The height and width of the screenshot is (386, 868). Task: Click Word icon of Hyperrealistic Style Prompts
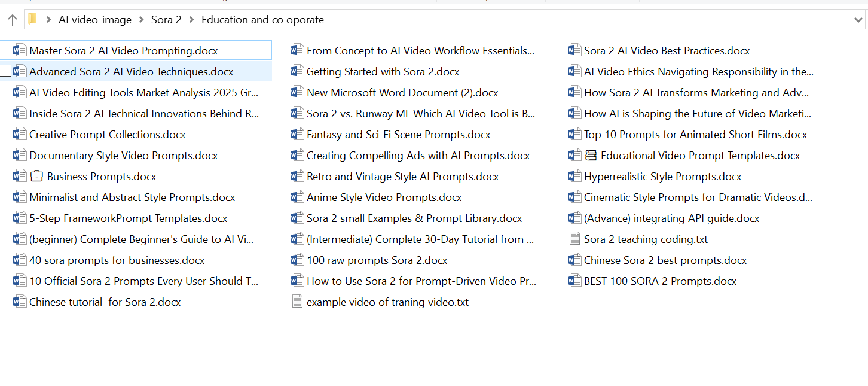(x=574, y=176)
